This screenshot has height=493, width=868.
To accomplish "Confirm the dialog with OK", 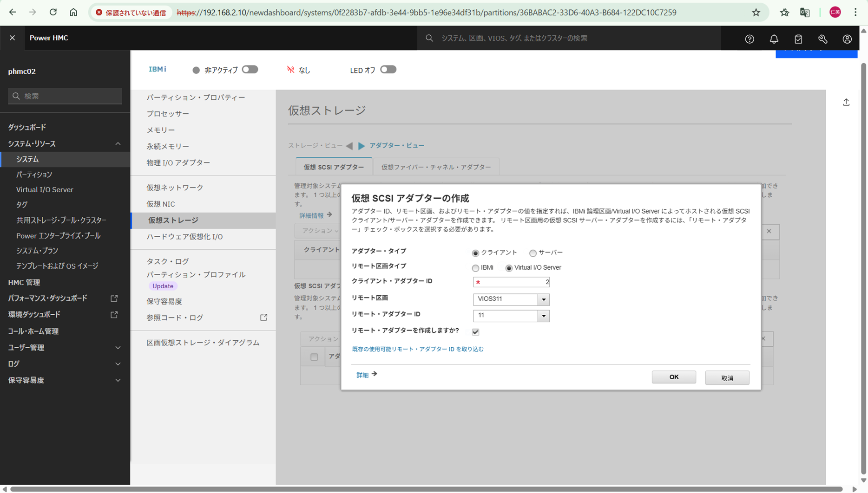I will point(674,377).
